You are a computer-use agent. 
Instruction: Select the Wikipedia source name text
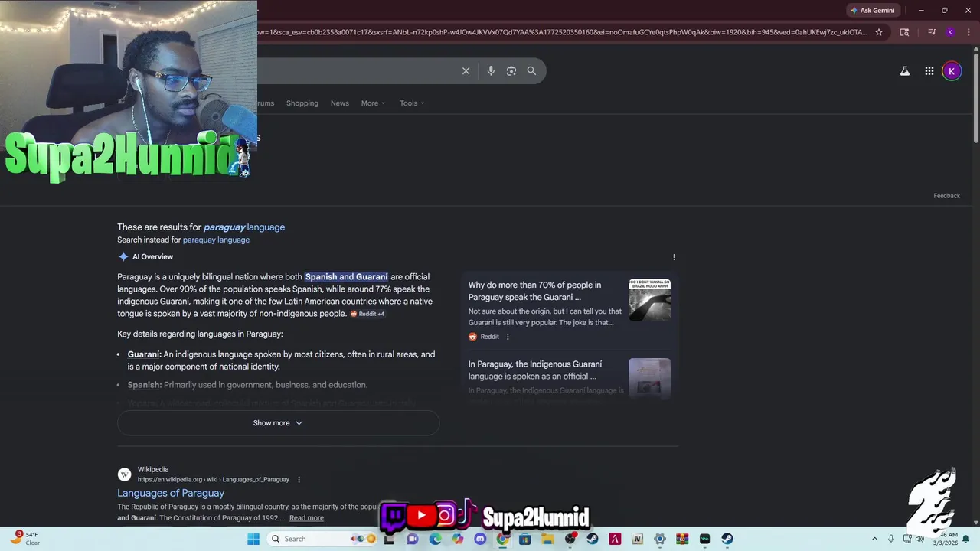pyautogui.click(x=153, y=470)
